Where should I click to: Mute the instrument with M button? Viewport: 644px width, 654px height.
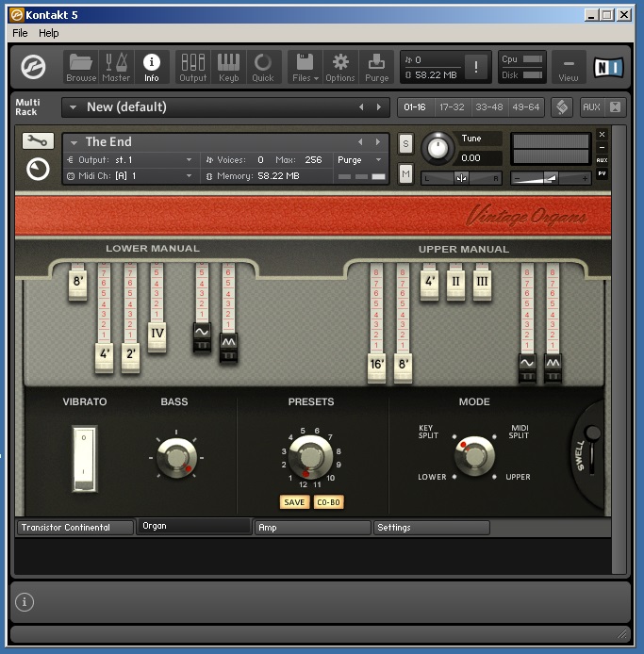coord(405,173)
